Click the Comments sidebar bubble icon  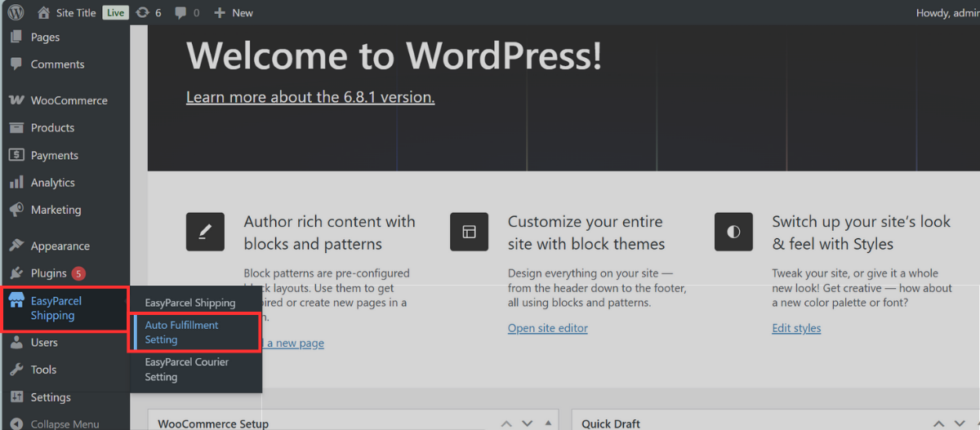[16, 64]
